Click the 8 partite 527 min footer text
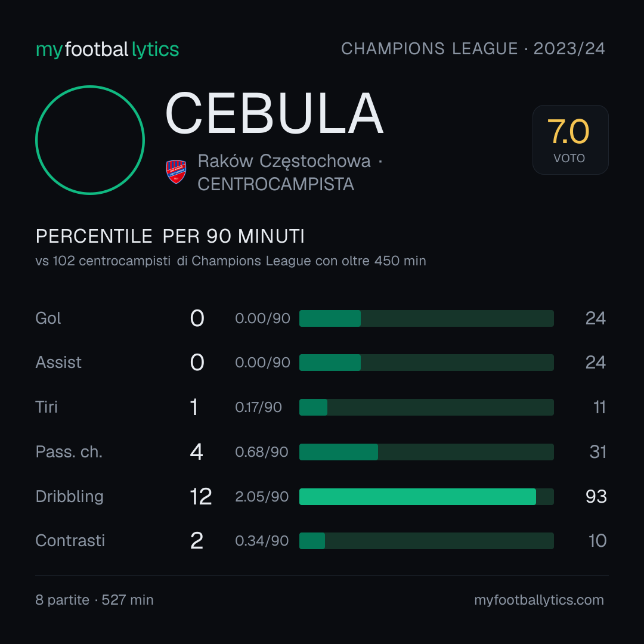The width and height of the screenshot is (644, 644). [x=94, y=600]
